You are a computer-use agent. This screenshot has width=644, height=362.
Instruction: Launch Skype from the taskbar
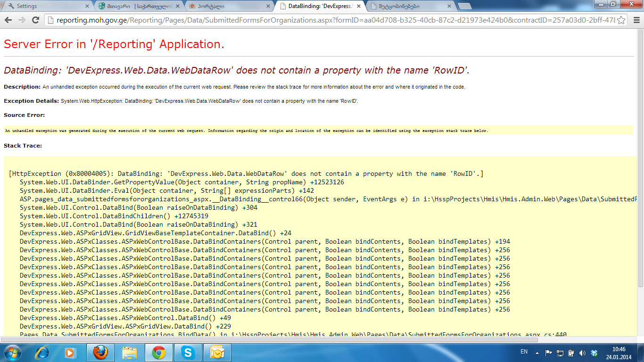pos(188,353)
